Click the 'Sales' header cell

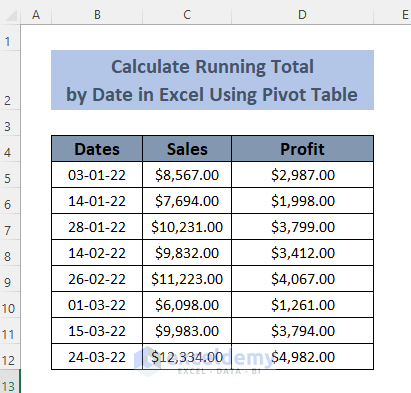click(x=187, y=149)
